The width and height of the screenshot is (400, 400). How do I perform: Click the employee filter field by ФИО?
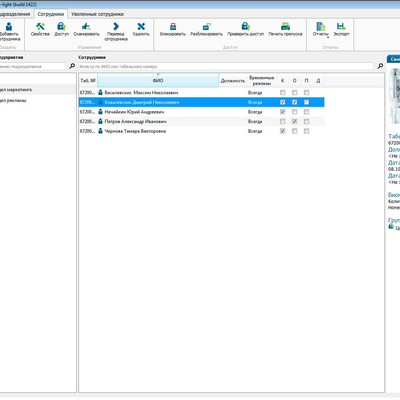pyautogui.click(x=226, y=67)
